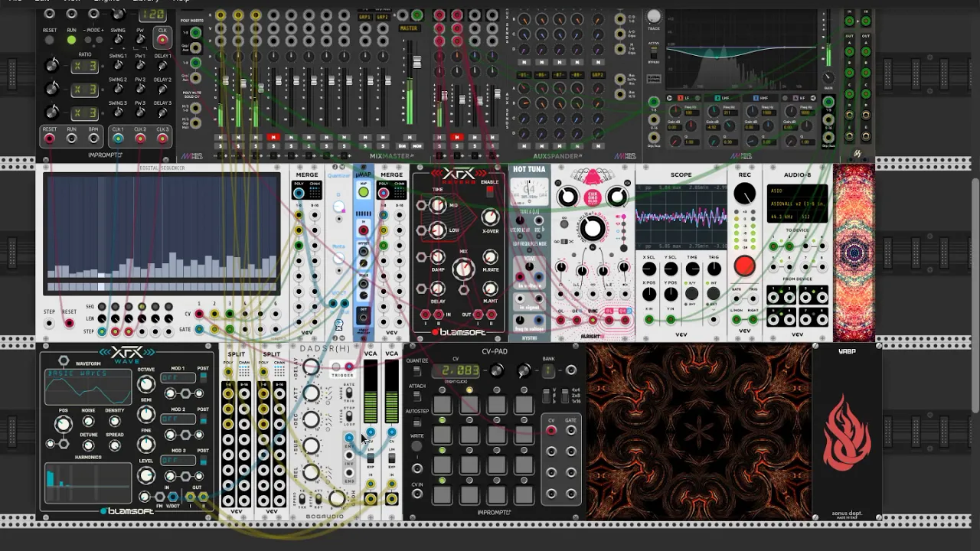Mute channel 1 on MixMaster

click(x=220, y=138)
